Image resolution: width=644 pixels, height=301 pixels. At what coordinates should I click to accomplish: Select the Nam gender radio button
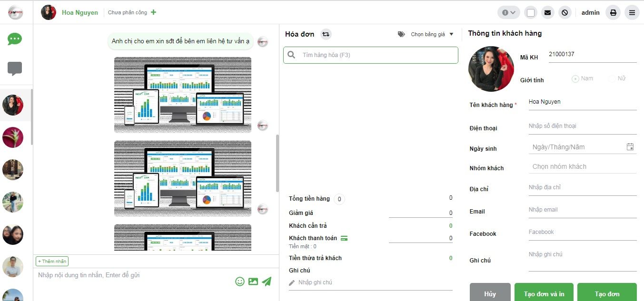[x=575, y=78]
